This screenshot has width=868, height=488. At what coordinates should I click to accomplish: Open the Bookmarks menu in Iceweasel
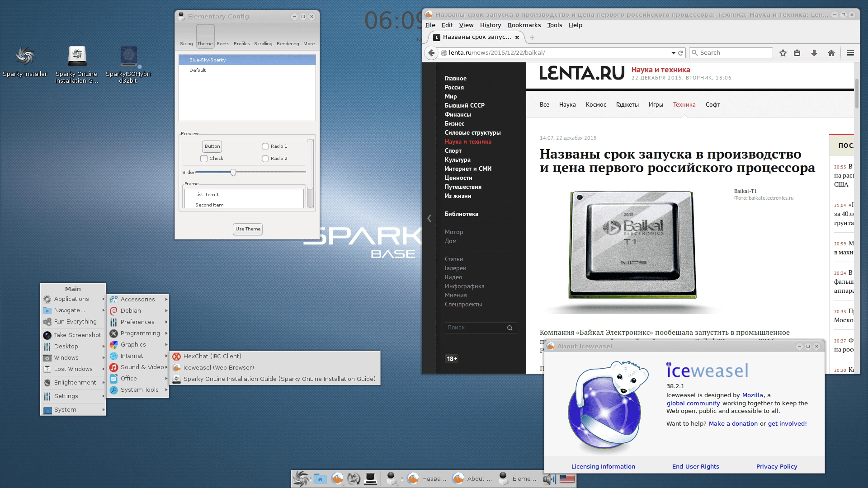pos(524,25)
